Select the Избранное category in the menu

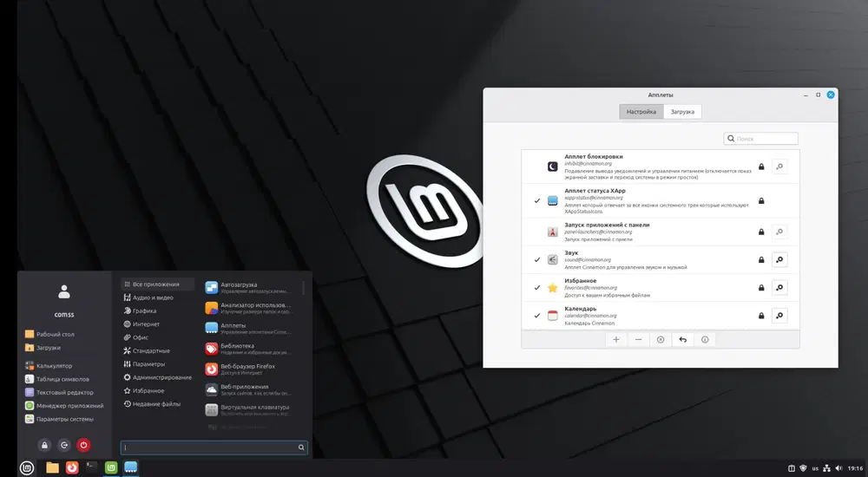[158, 390]
